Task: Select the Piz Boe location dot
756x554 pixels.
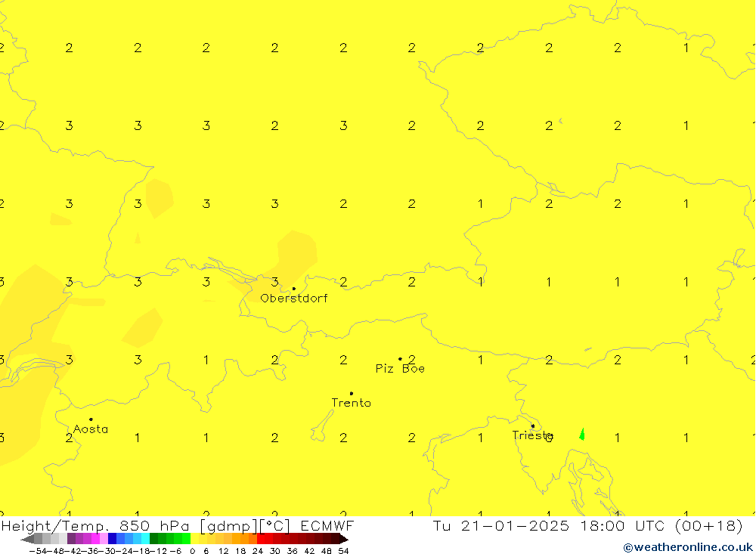Action: click(400, 359)
